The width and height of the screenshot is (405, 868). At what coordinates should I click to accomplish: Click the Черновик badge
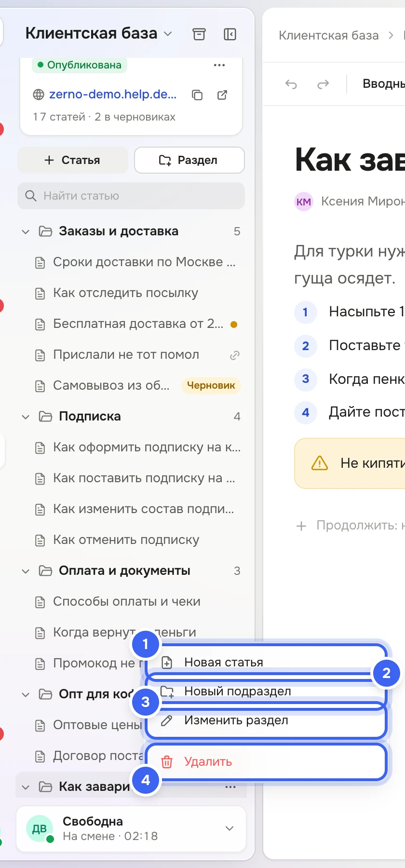click(211, 385)
